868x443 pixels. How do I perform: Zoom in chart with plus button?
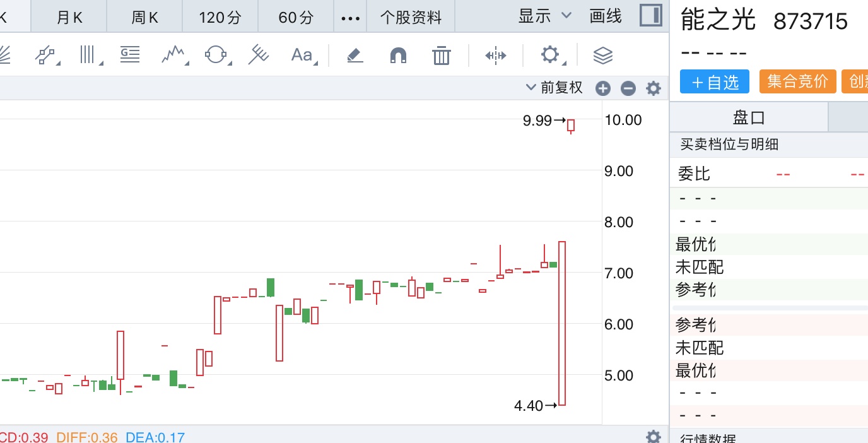pyautogui.click(x=603, y=88)
